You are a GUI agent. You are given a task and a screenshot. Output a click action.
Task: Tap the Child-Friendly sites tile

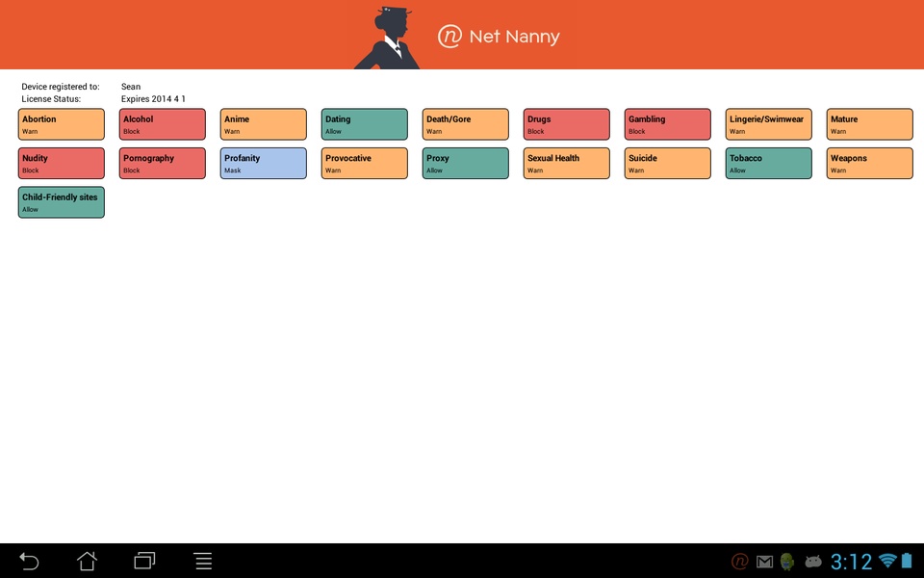[x=62, y=202]
